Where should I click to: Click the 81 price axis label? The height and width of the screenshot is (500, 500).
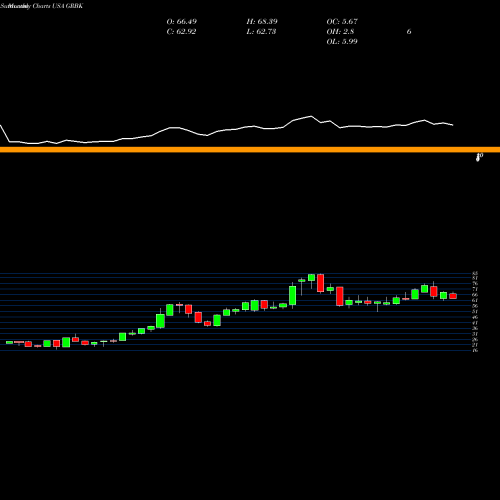(475, 278)
